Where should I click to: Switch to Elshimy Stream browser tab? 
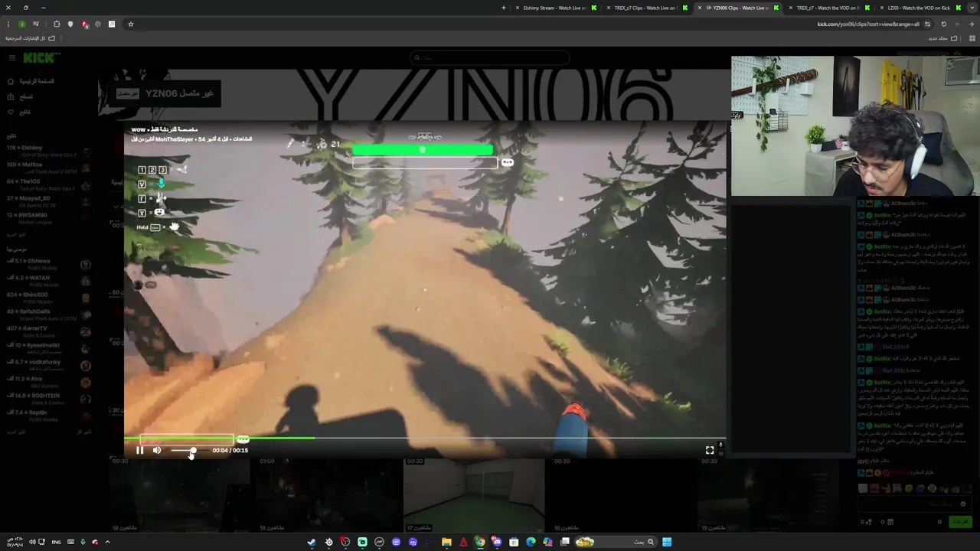pyautogui.click(x=554, y=8)
